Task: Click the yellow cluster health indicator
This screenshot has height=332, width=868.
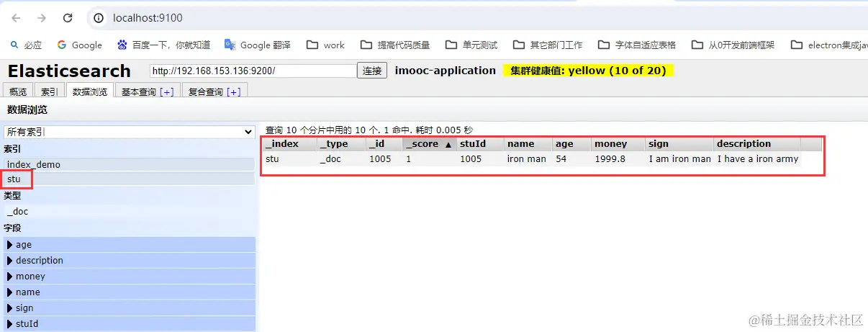Action: (589, 71)
